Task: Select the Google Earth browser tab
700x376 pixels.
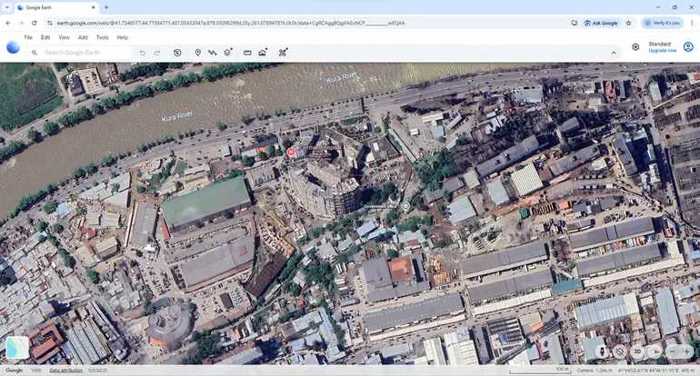Action: click(56, 8)
